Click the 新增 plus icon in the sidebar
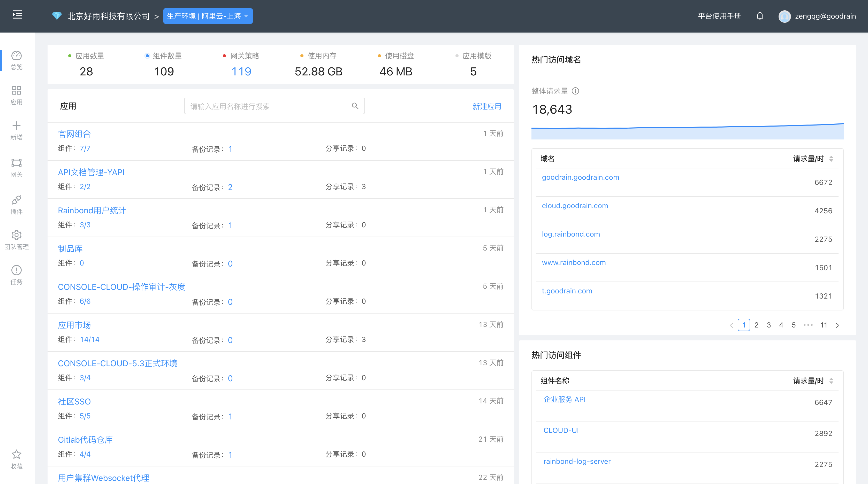 click(16, 126)
